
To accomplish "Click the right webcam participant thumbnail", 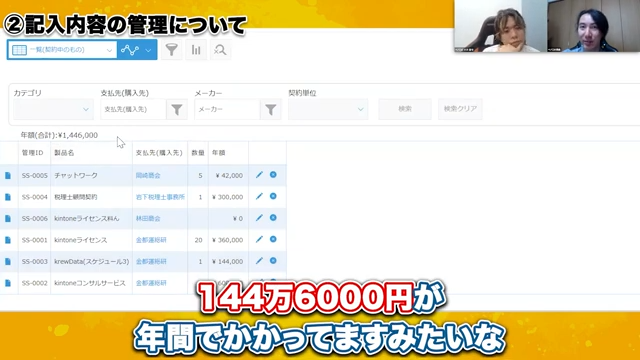I will (593, 26).
